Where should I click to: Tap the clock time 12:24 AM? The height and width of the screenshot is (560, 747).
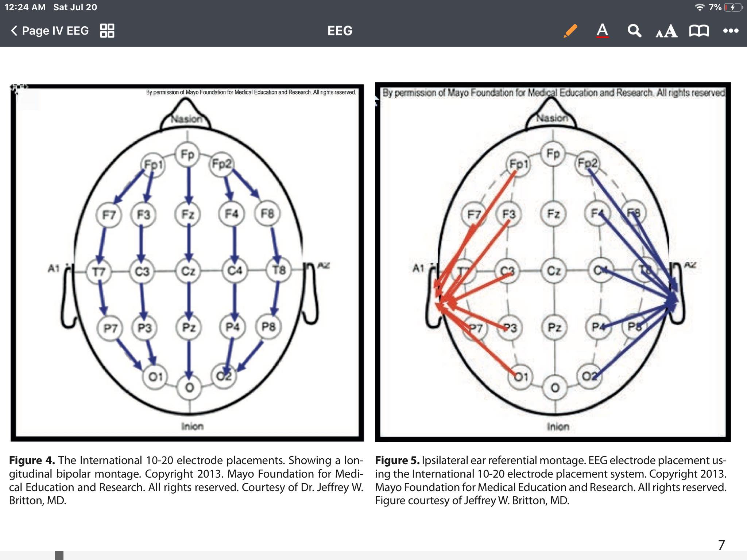25,7
